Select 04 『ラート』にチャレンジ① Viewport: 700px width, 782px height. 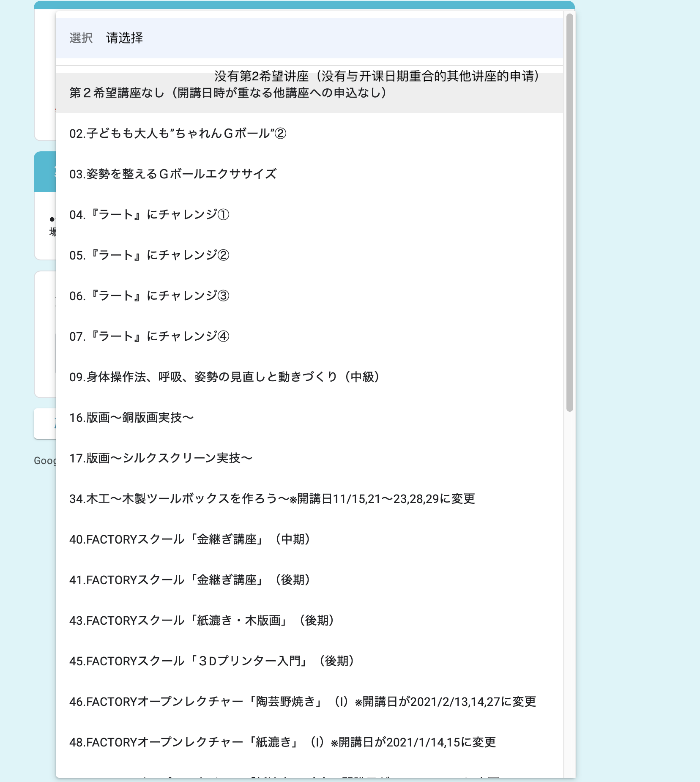pos(149,215)
